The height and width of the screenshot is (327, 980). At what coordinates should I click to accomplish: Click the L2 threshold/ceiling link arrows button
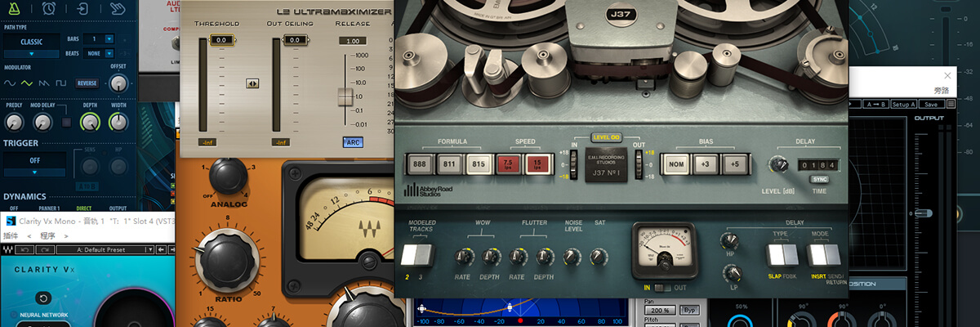252,83
